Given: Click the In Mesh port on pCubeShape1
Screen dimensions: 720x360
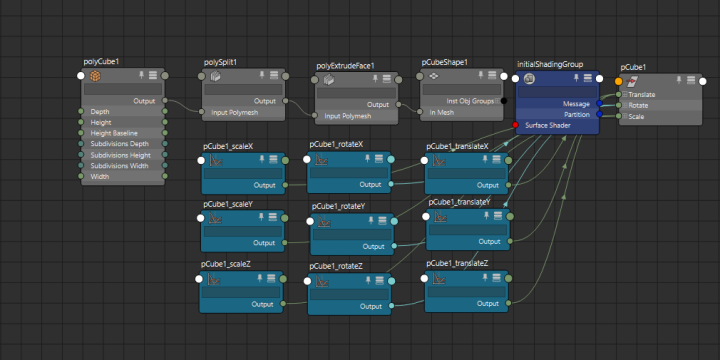Looking at the screenshot, I should [x=420, y=112].
